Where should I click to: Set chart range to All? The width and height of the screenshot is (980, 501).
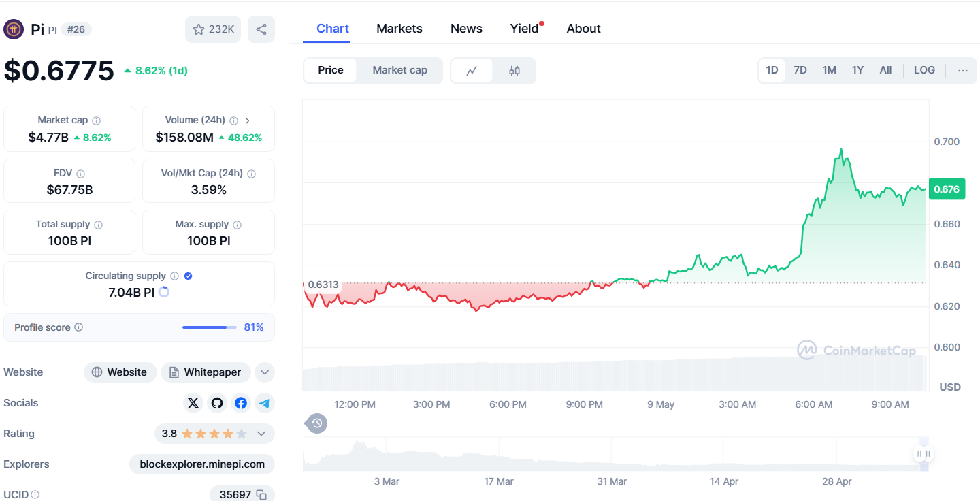click(885, 70)
